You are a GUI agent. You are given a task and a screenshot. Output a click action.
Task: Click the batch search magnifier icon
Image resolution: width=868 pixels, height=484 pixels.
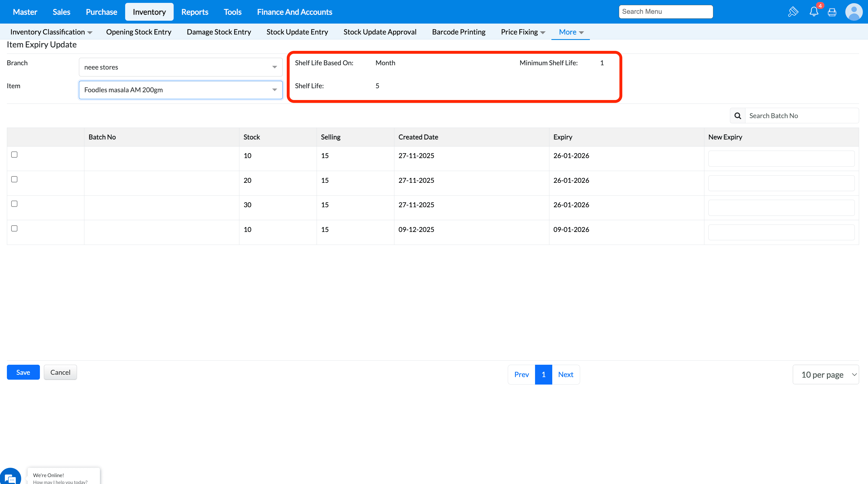[738, 116]
